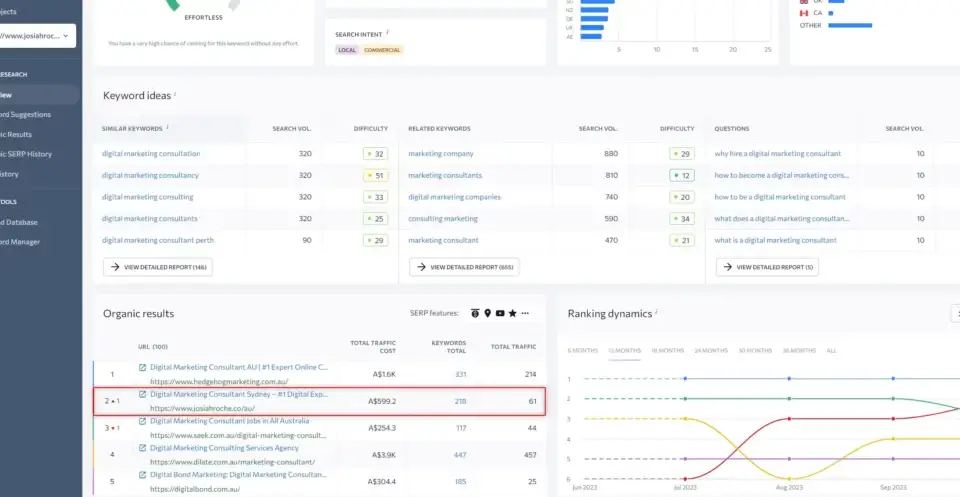
Task: Click the LOCAL search intent tag
Action: click(x=347, y=50)
